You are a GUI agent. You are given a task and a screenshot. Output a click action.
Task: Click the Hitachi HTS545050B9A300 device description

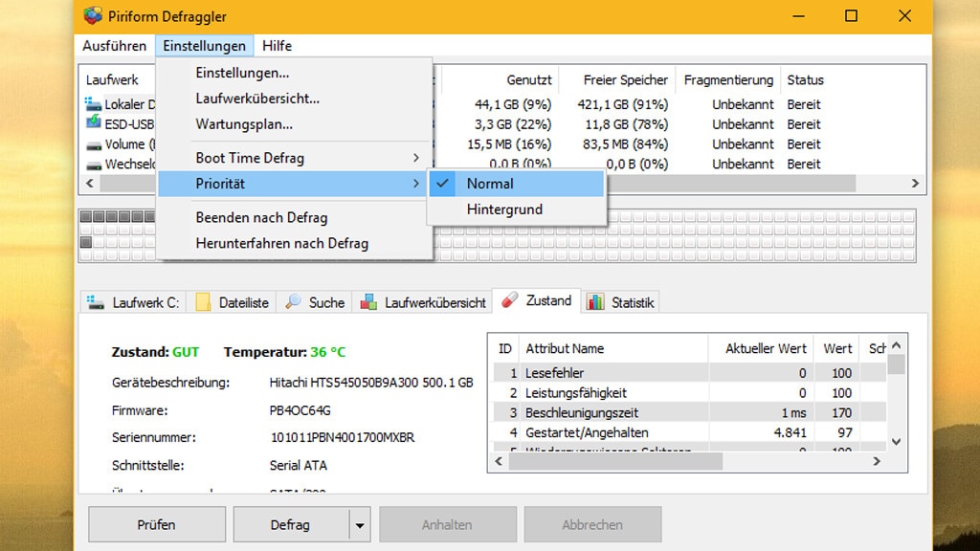click(x=371, y=383)
